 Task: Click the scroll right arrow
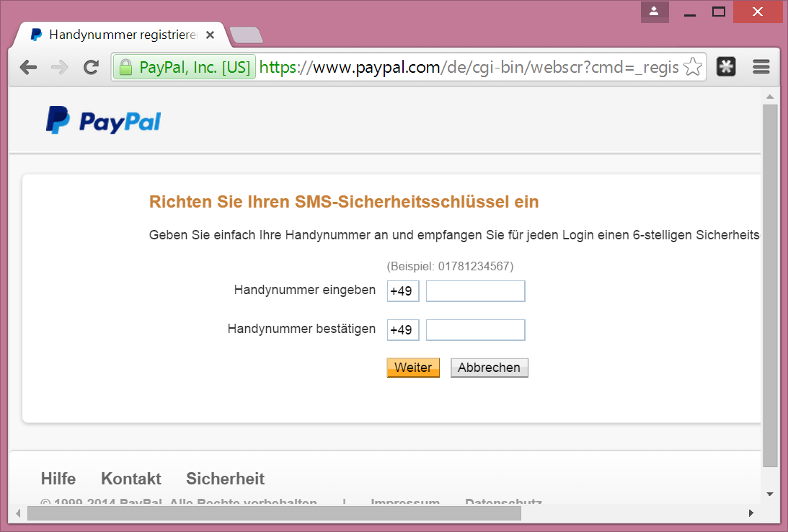tap(751, 513)
